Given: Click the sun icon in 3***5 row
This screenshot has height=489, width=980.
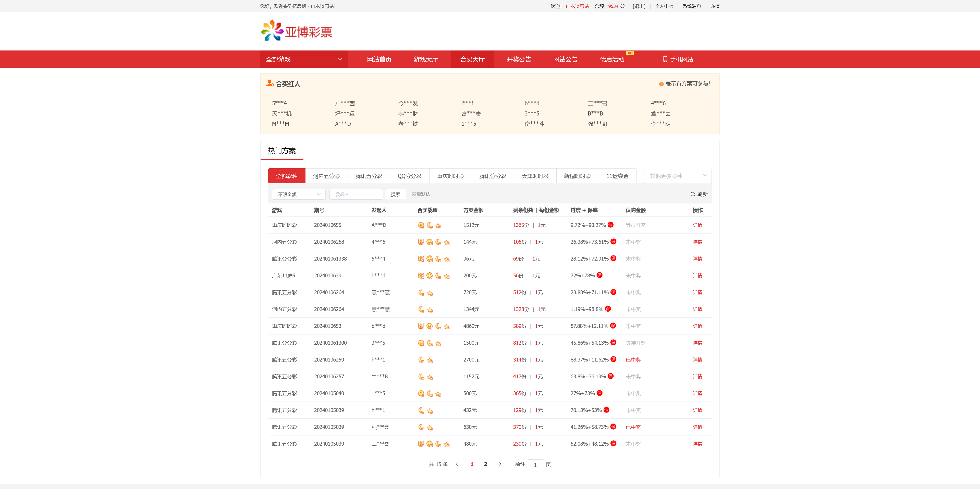Looking at the screenshot, I should pyautogui.click(x=421, y=343).
